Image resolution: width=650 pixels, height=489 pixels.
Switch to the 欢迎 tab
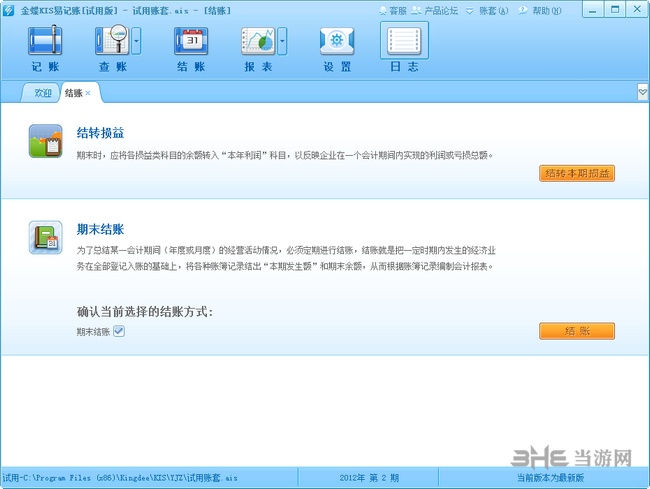click(42, 93)
